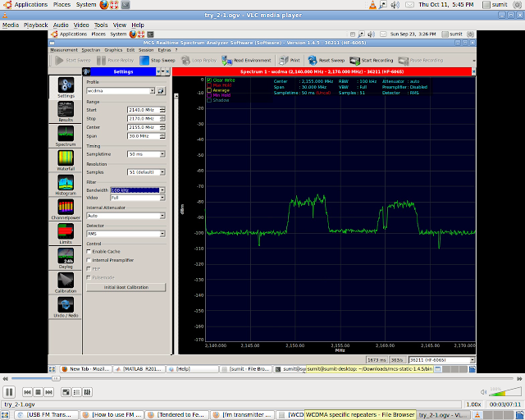Open the Settings sidebar panel icon

[x=66, y=85]
